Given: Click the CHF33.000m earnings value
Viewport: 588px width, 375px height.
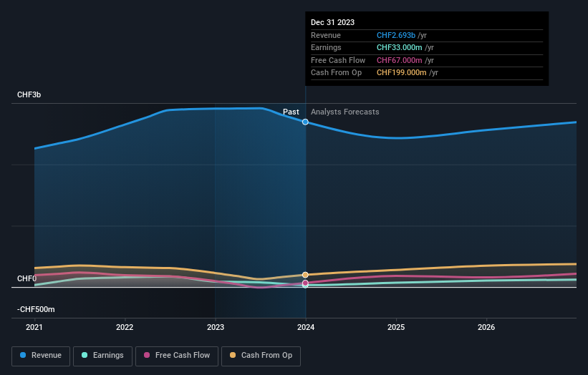Looking at the screenshot, I should coord(399,47).
